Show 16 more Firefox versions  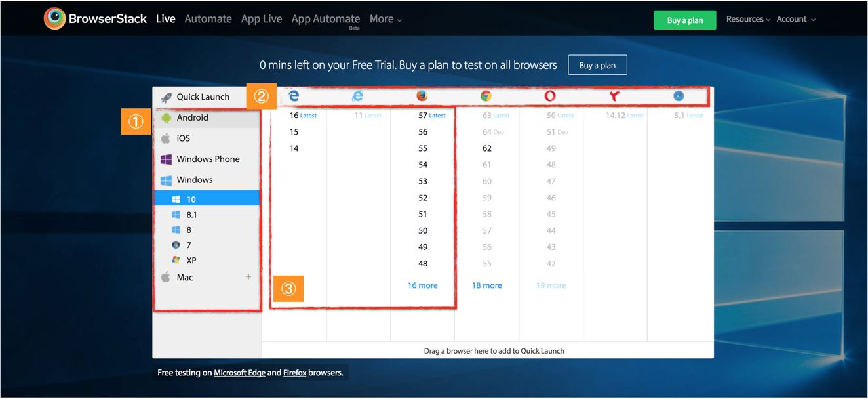(x=422, y=285)
